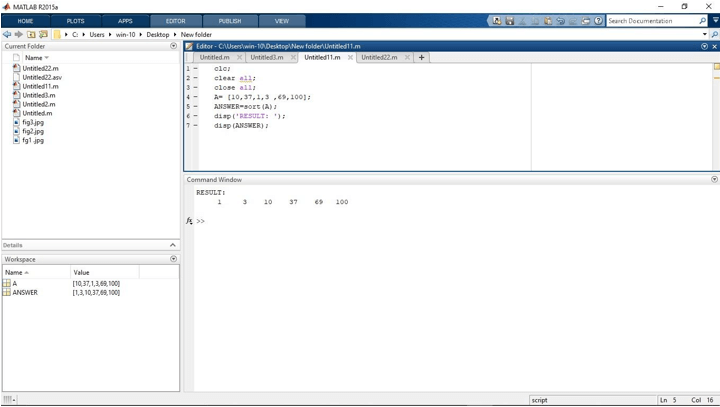
Task: Click the browse for folder icon
Action: click(43, 34)
